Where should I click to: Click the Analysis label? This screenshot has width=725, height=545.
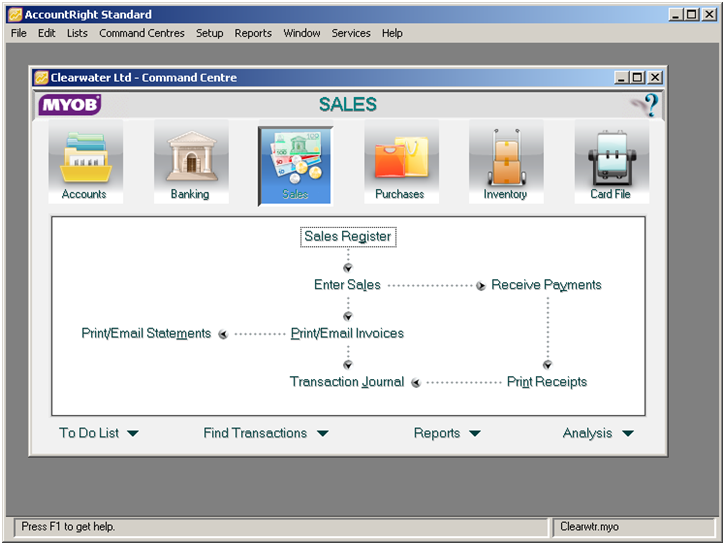coord(587,433)
